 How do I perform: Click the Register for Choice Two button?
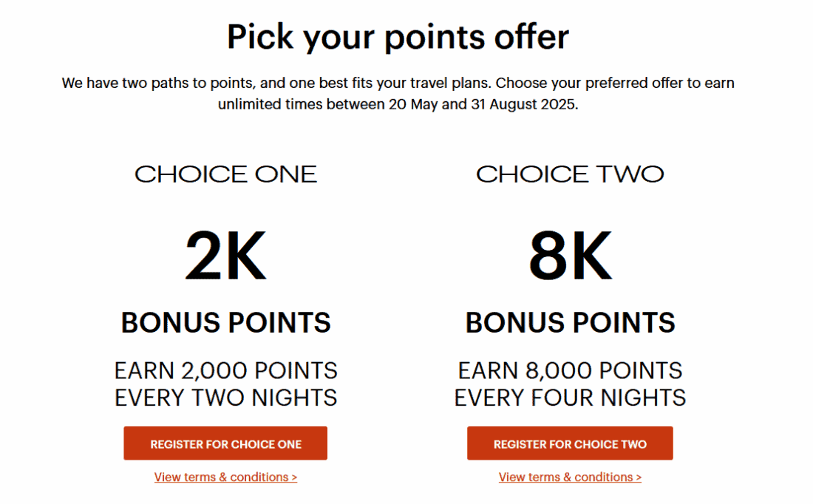(x=570, y=444)
